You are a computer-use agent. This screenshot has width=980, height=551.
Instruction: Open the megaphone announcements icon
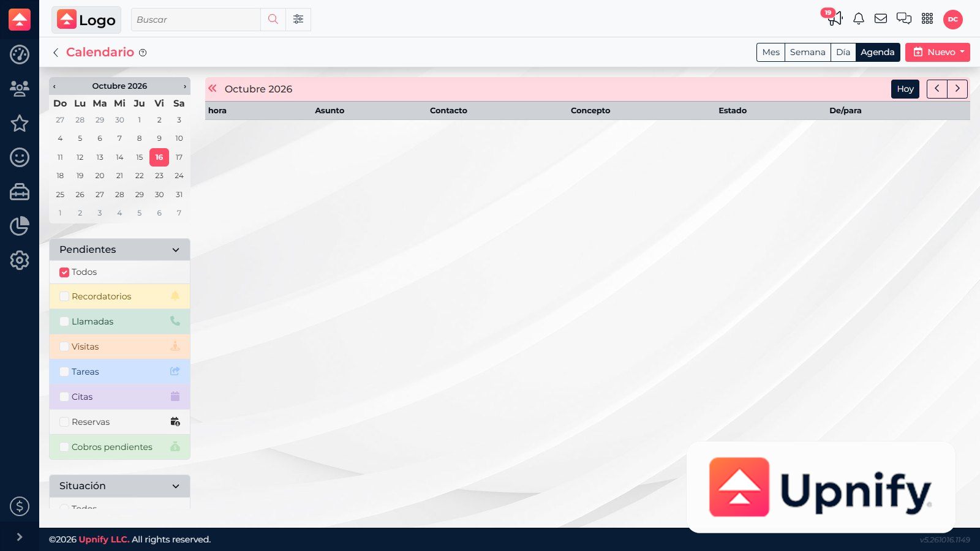click(x=834, y=18)
